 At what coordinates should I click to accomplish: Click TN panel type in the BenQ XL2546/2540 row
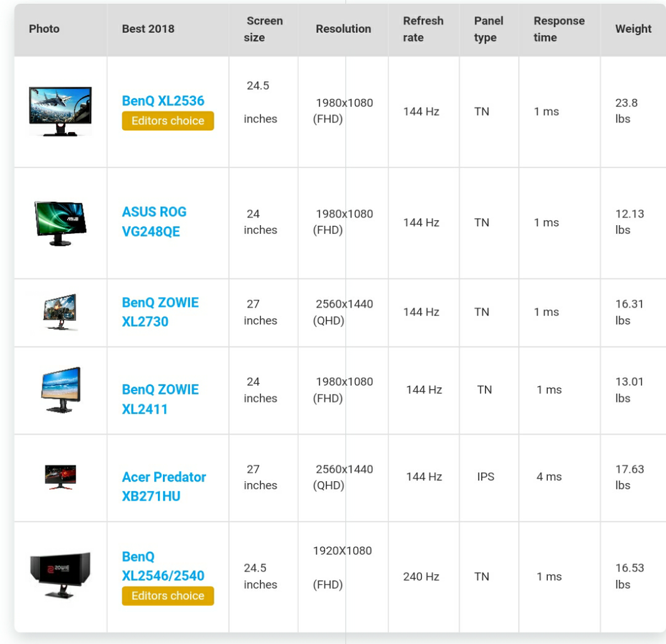pyautogui.click(x=482, y=577)
